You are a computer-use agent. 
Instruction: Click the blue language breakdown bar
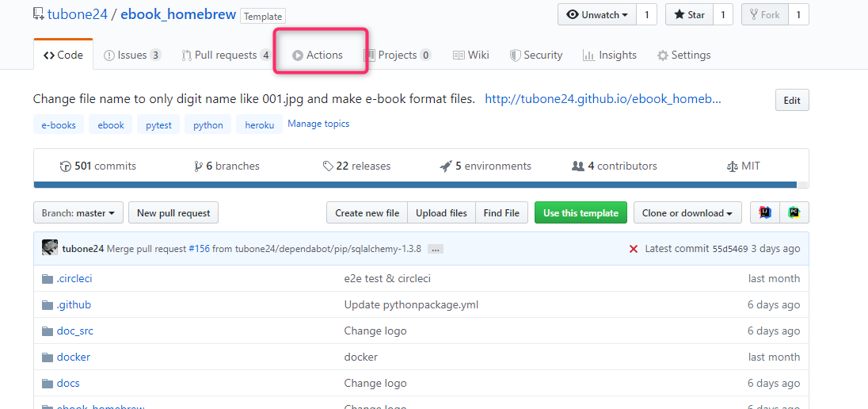pos(415,185)
